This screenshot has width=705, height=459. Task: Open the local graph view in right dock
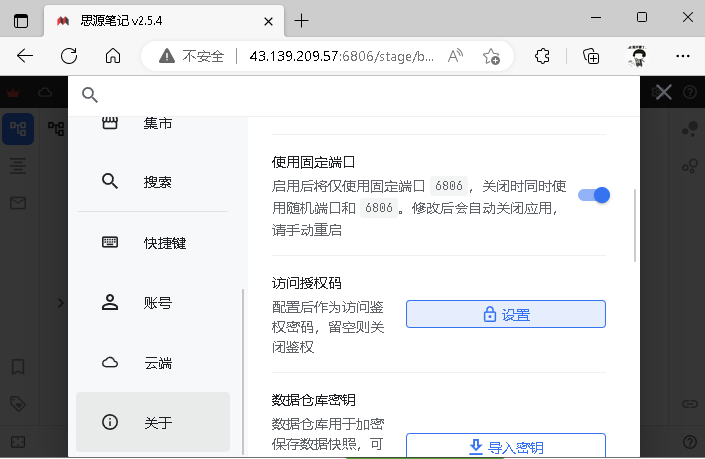[x=690, y=166]
